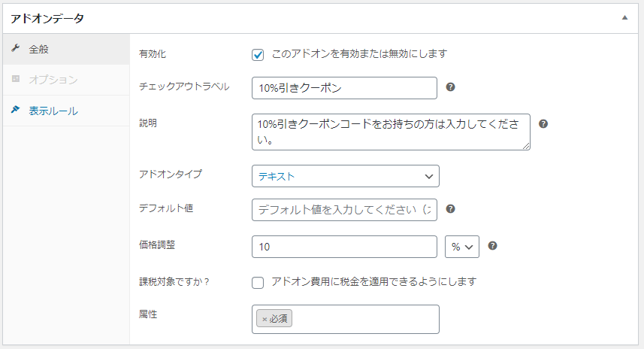Screen dimensions: 644x349
Task: Open the help tooltip for デフォルト値
Action: 451,209
